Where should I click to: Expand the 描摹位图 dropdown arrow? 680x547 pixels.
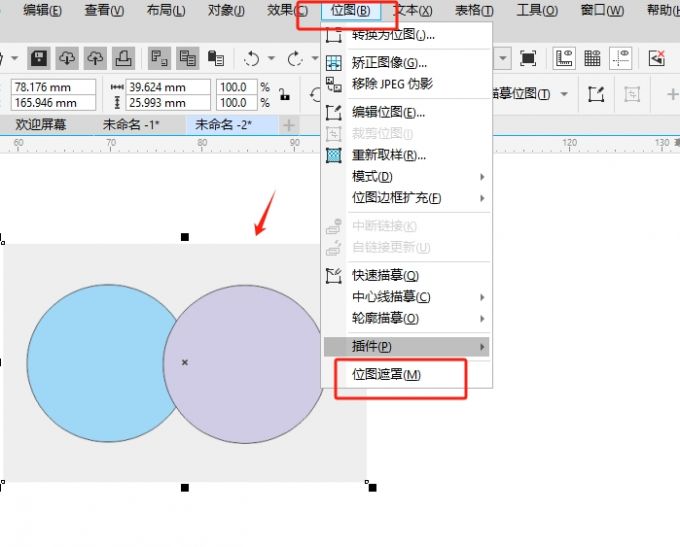tap(564, 94)
